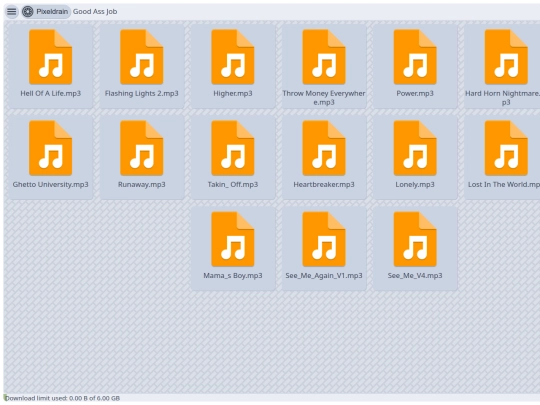
Task: Open the Higher.mp3 music file icon
Action: click(x=233, y=57)
